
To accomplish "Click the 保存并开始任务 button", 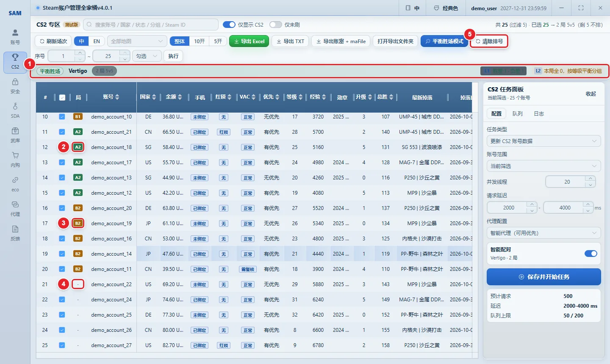I will (543, 277).
